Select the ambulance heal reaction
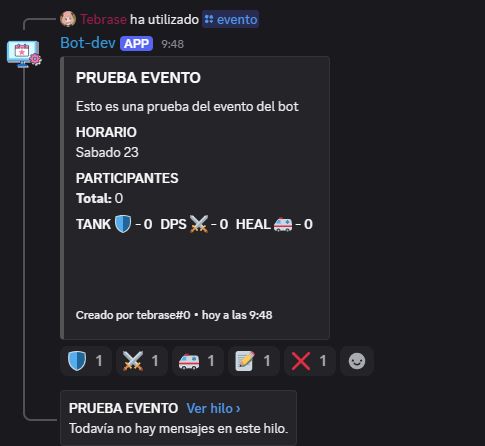 [x=198, y=361]
